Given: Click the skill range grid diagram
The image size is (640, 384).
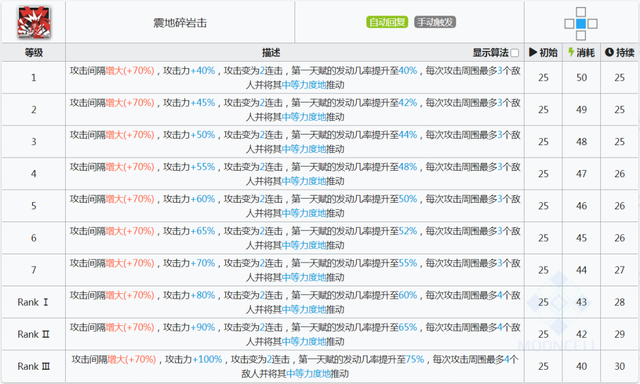Looking at the screenshot, I should point(581,24).
